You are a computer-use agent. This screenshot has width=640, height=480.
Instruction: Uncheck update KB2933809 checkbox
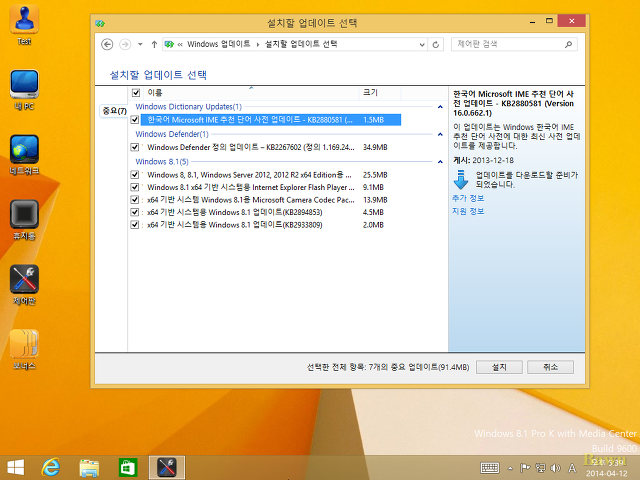135,224
